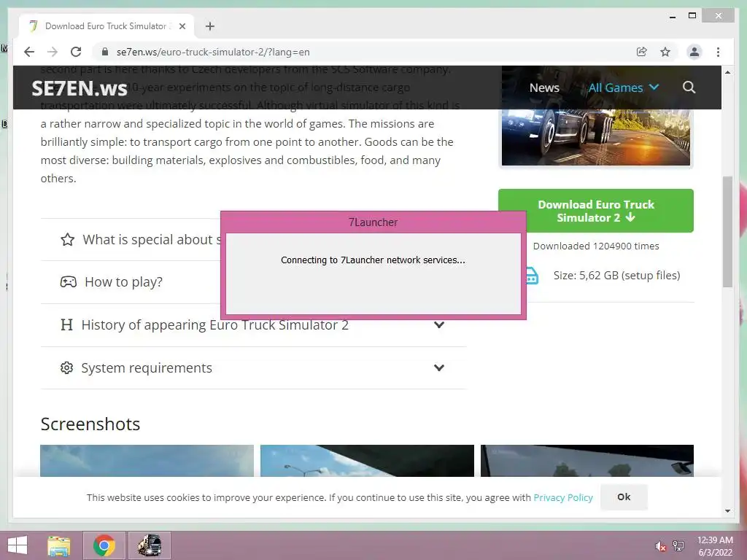Click the page vertical scrollbar thumb
The height and width of the screenshot is (560, 747).
point(727,231)
